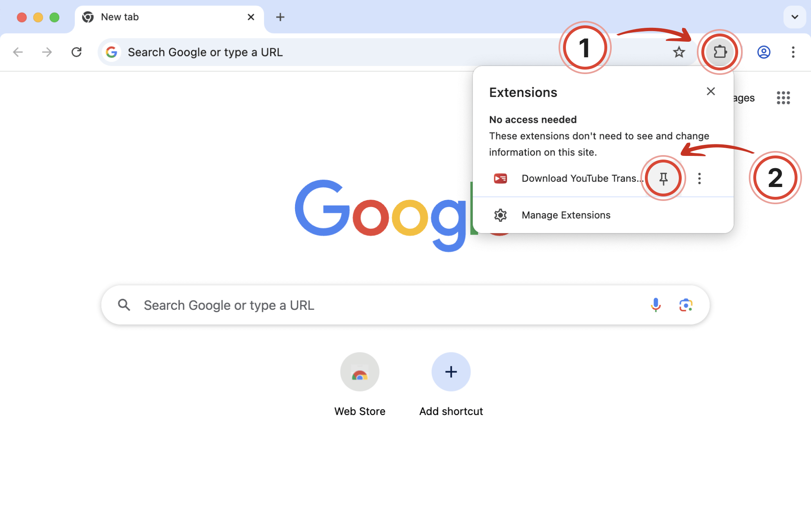
Task: Open the Google apps grid icon
Action: click(x=783, y=98)
